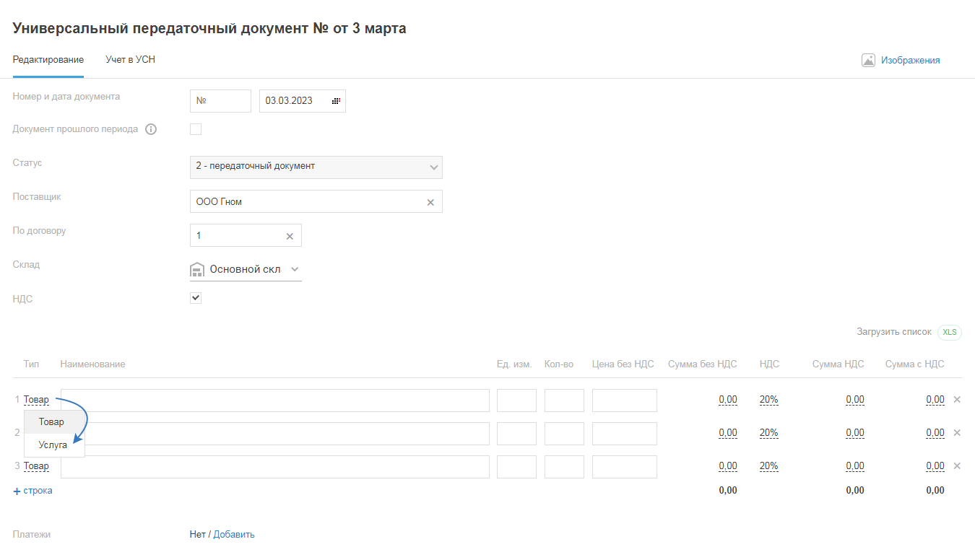The height and width of the screenshot is (560, 975).
Task: Remove the third table row
Action: [x=957, y=465]
